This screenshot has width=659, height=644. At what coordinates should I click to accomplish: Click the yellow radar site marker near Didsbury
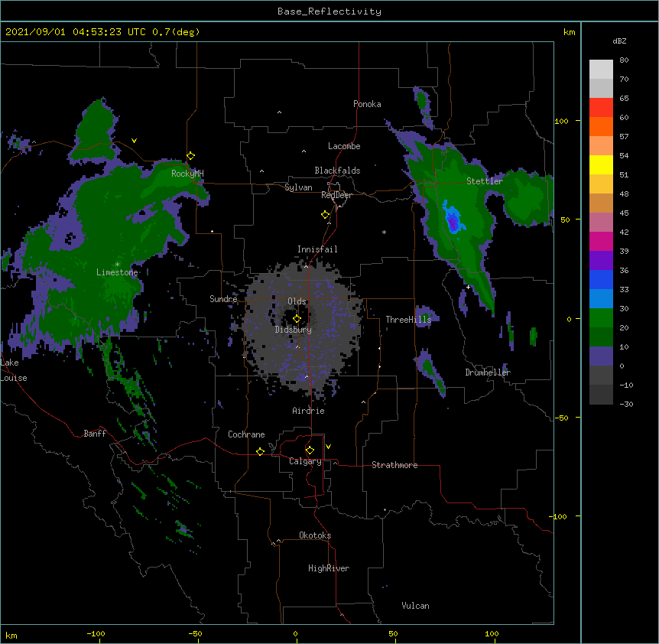click(297, 318)
